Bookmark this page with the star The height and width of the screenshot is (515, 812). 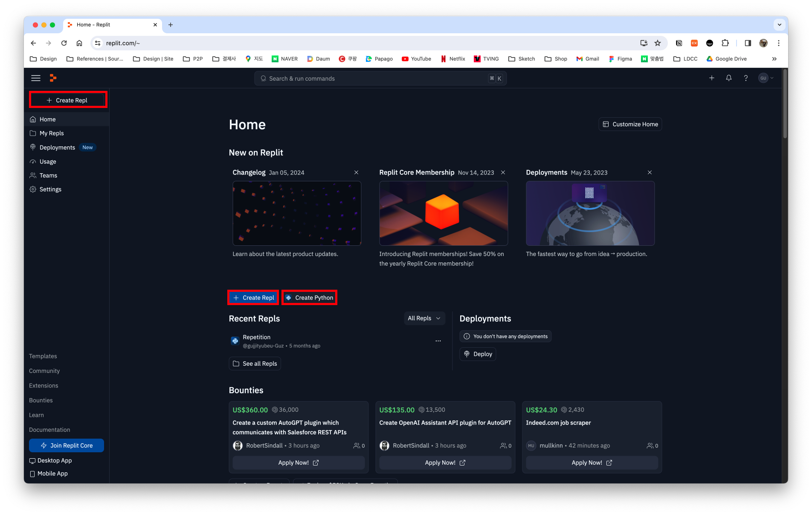pos(658,43)
